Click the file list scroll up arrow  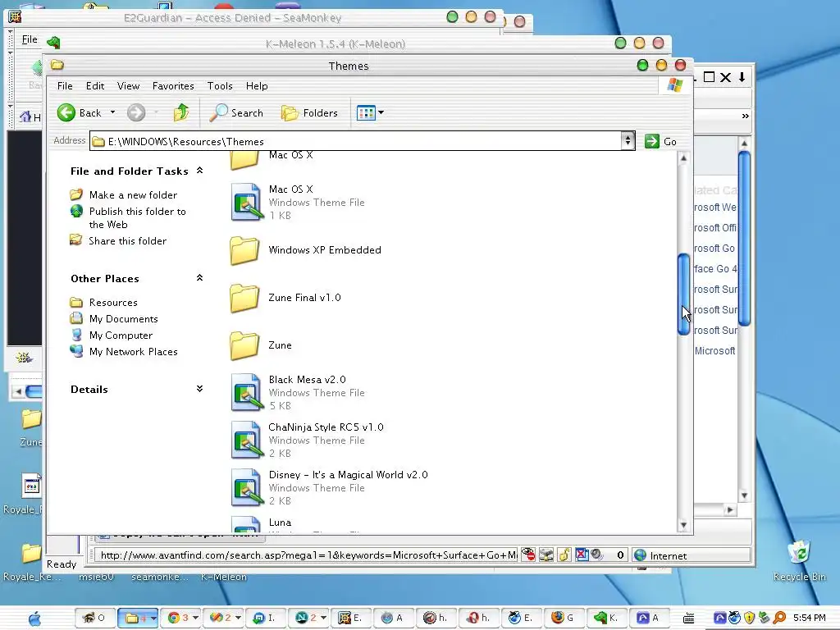683,158
